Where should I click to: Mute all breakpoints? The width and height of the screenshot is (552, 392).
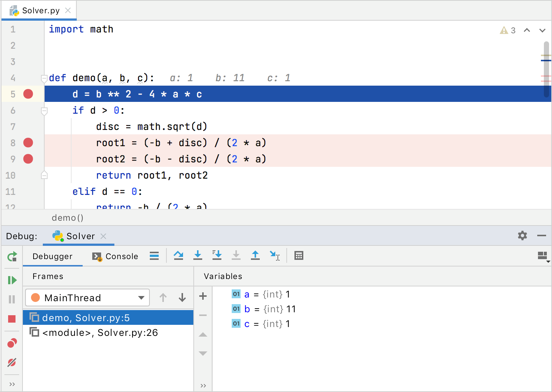click(12, 362)
